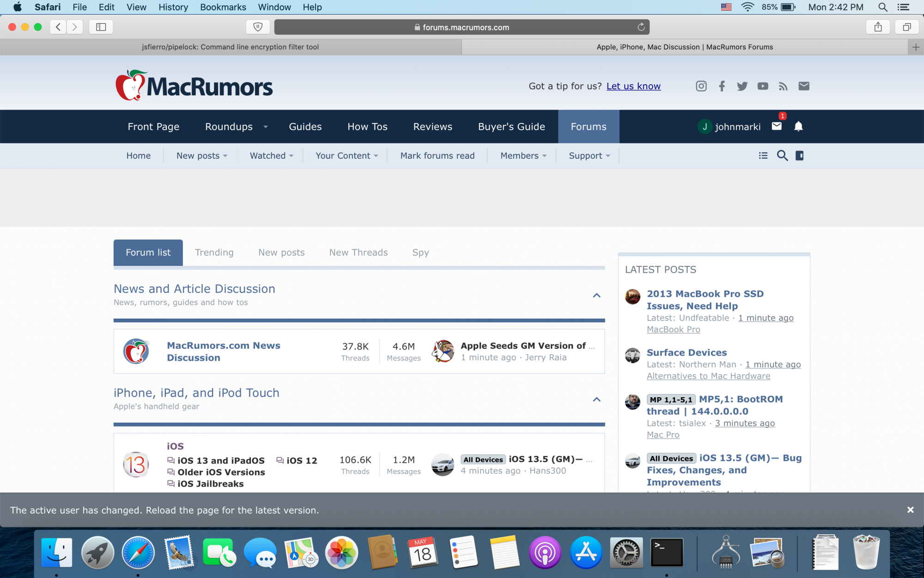Open iOS 13 and iPadOS subforum

(221, 461)
